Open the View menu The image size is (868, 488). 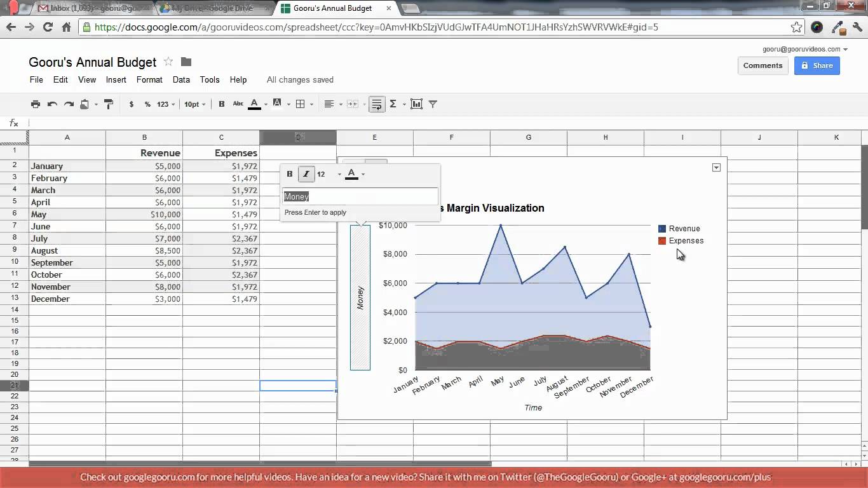[87, 79]
